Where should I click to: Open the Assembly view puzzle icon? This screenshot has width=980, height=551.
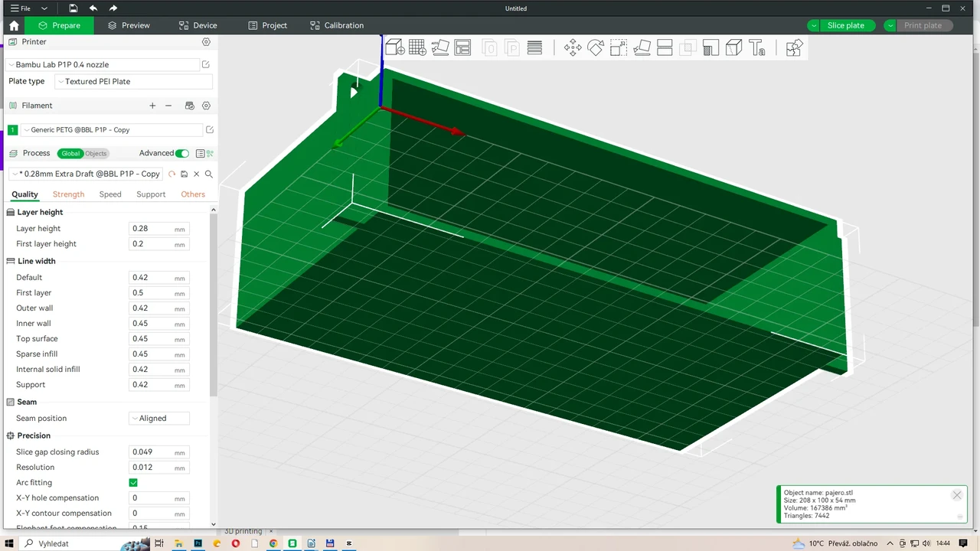pos(794,48)
